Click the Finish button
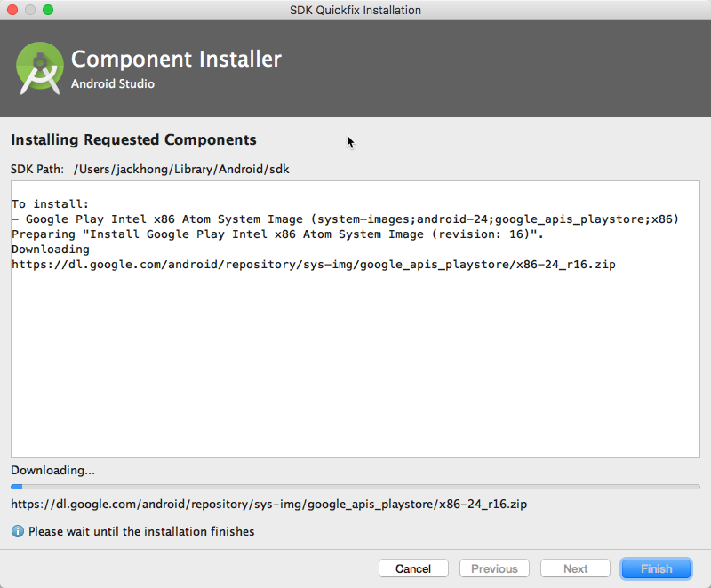 [x=656, y=568]
